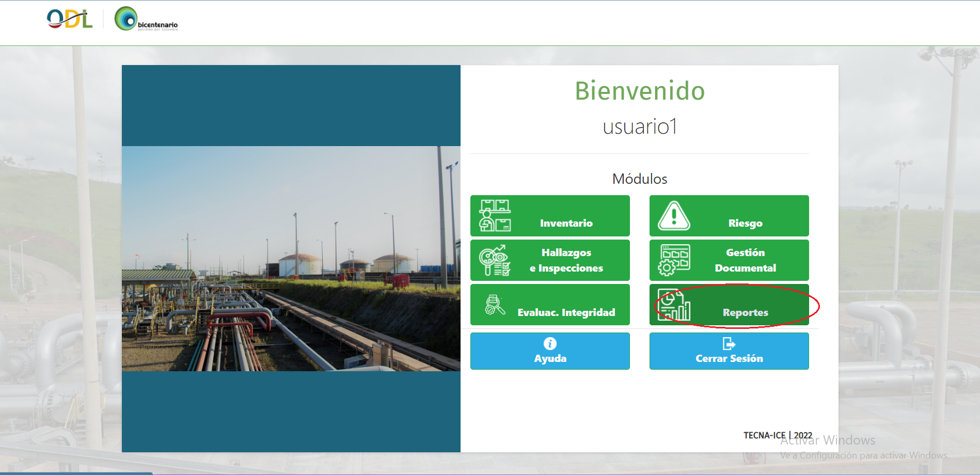Open Reportes via its text label

(745, 312)
